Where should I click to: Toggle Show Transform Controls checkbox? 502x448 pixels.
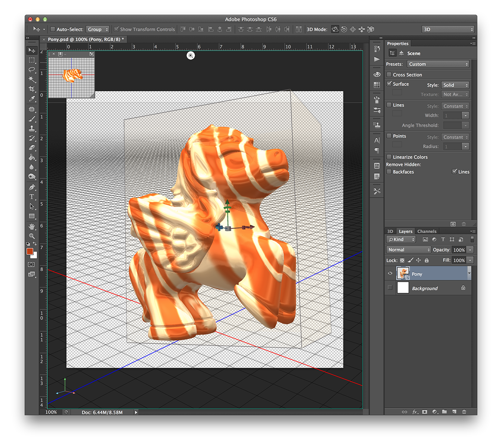click(116, 29)
